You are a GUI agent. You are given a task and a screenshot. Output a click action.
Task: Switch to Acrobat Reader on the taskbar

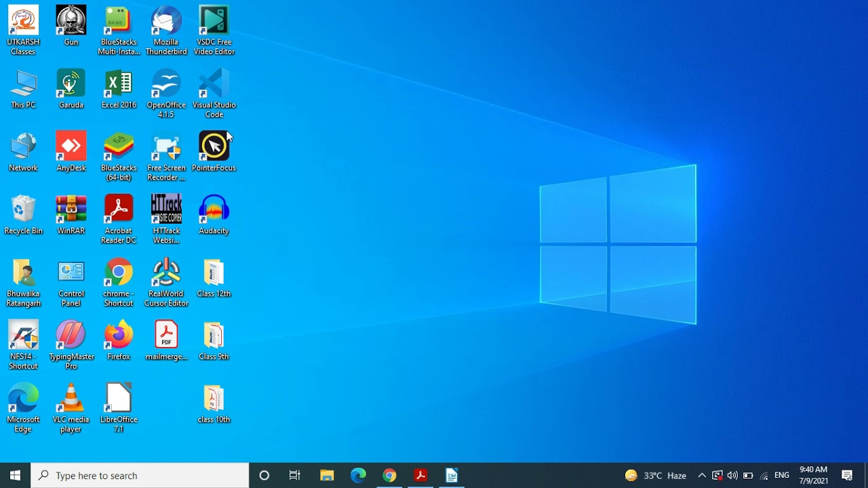click(420, 475)
